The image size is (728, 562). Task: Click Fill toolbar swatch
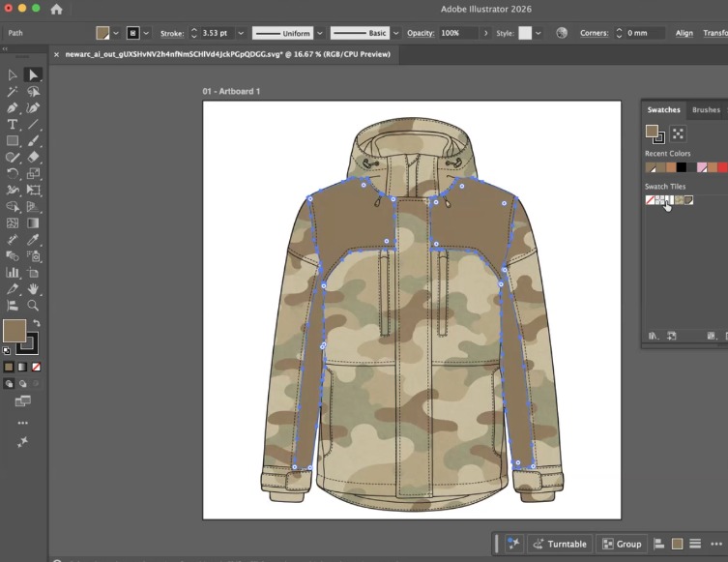pyautogui.click(x=15, y=331)
